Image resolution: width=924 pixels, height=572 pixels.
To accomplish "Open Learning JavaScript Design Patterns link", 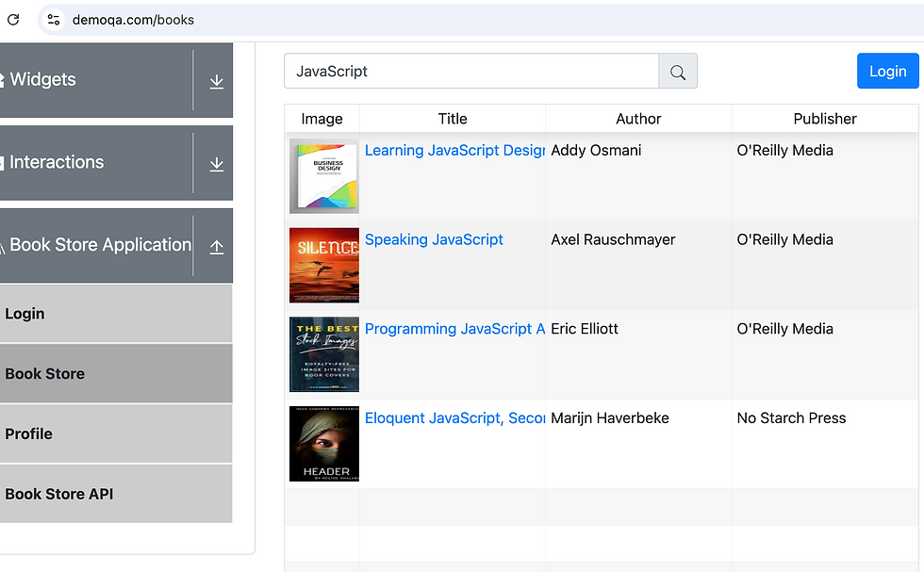I will pos(454,151).
